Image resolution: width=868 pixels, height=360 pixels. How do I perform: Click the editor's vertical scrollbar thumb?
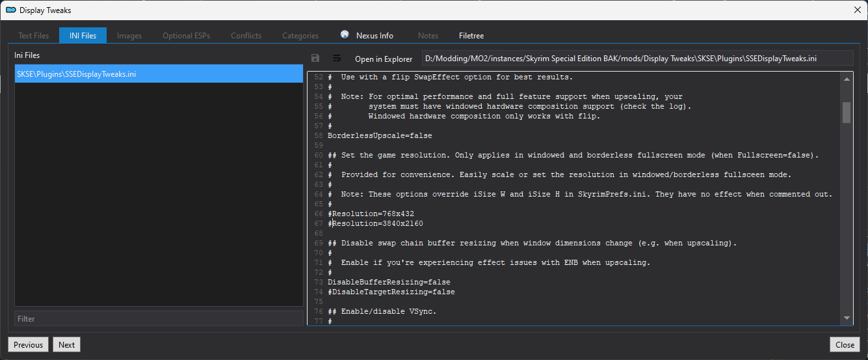pyautogui.click(x=847, y=112)
